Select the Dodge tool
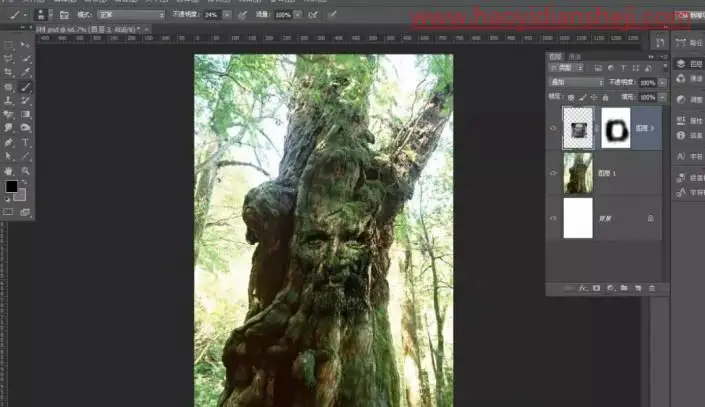The height and width of the screenshot is (407, 705). tap(26, 128)
